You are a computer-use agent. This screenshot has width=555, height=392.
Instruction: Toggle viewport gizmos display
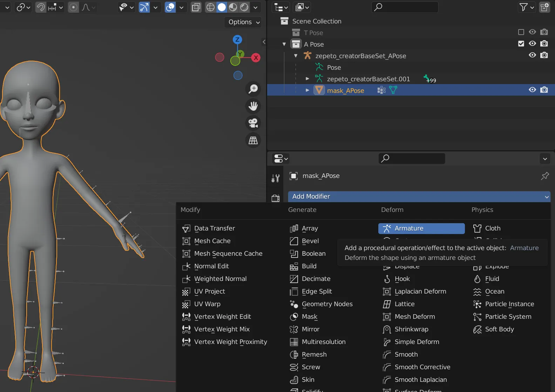coord(144,7)
